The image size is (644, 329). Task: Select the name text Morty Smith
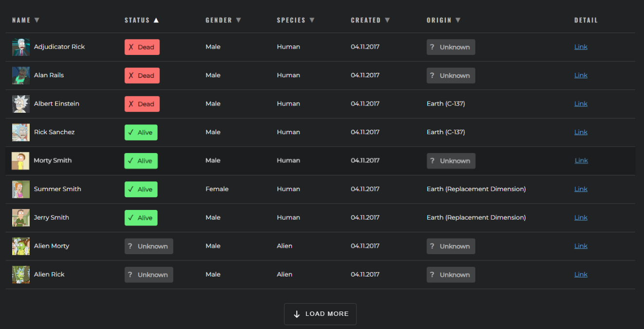click(x=53, y=160)
